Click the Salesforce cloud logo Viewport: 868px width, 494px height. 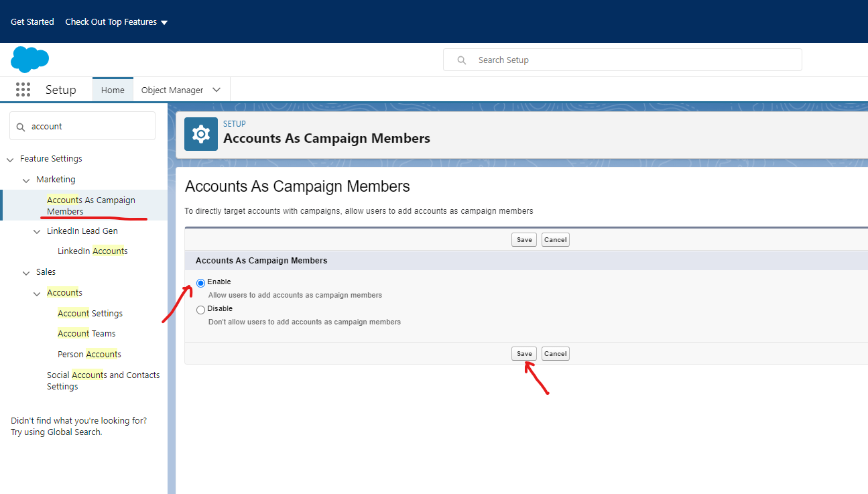(x=29, y=60)
